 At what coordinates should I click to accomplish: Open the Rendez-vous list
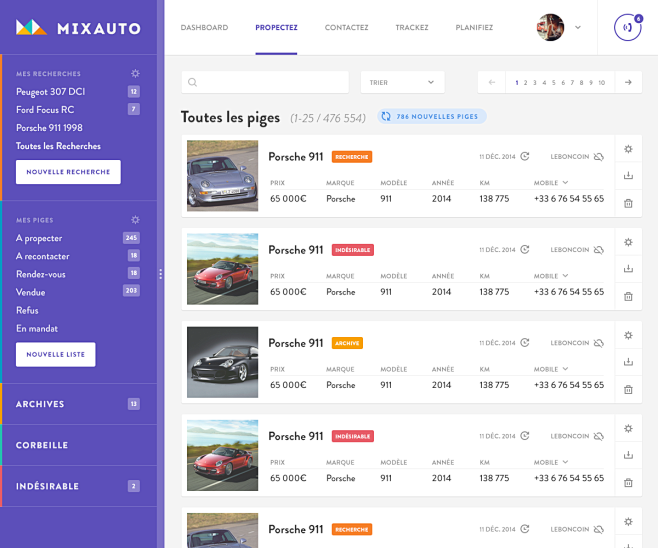tap(41, 274)
